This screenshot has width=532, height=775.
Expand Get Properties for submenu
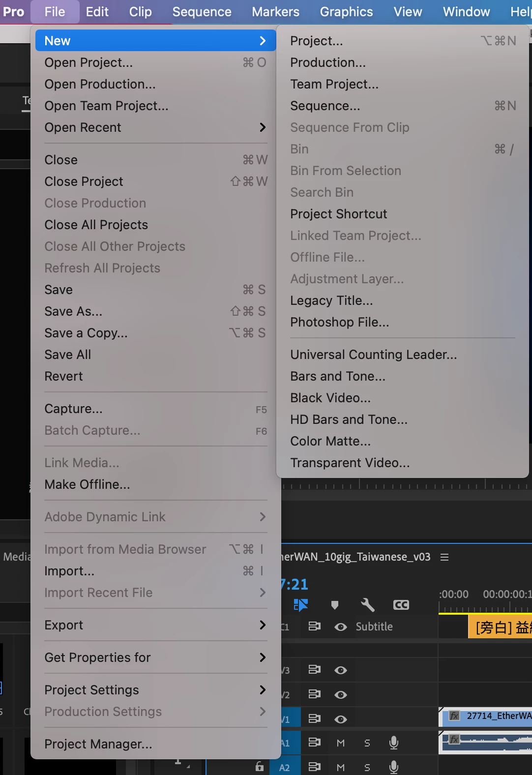coord(156,657)
